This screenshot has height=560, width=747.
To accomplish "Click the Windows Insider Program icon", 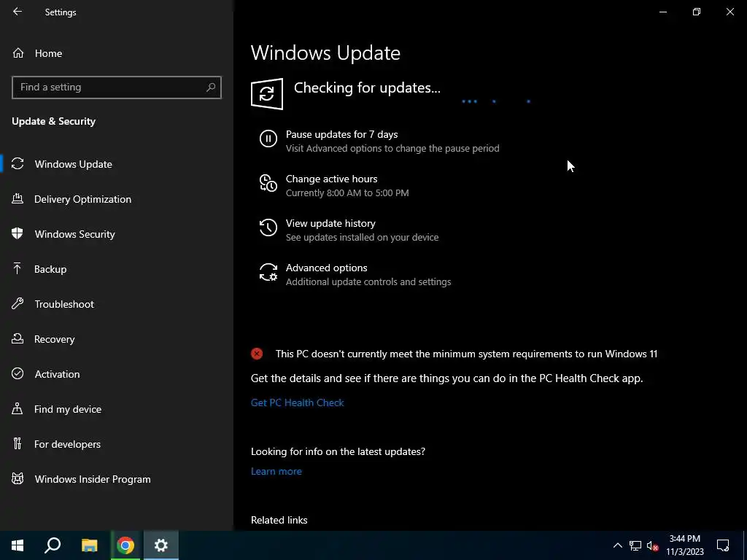I will (x=18, y=478).
